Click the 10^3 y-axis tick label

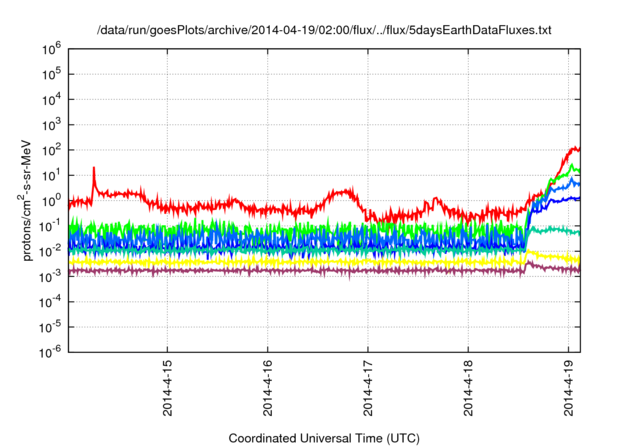pyautogui.click(x=51, y=126)
